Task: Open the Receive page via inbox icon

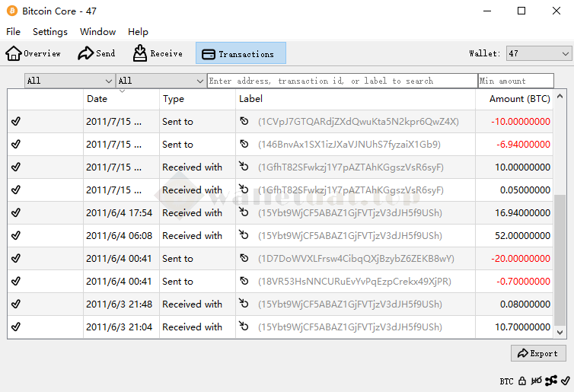Action: point(140,53)
